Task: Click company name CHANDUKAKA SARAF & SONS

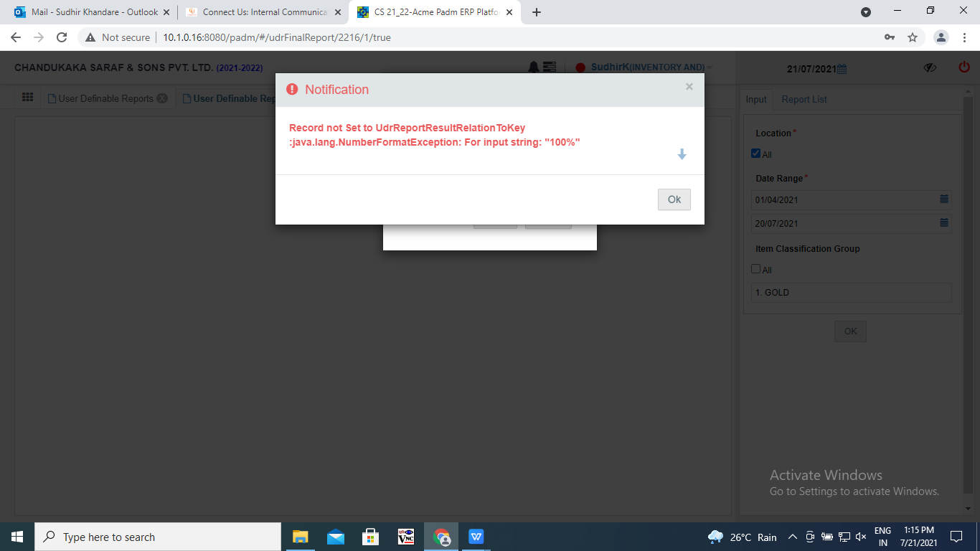Action: click(x=114, y=67)
